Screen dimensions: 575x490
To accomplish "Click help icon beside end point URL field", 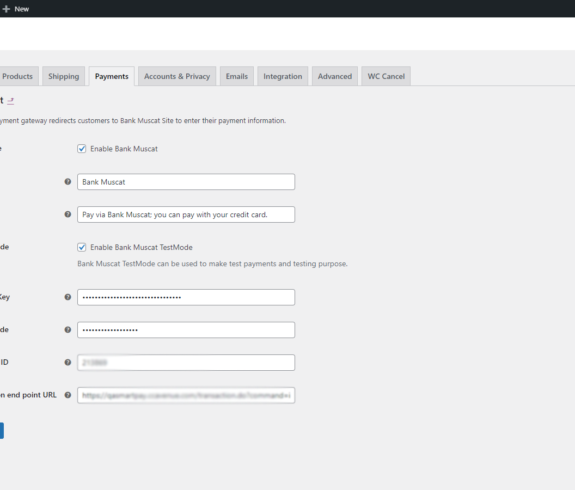I will (68, 395).
